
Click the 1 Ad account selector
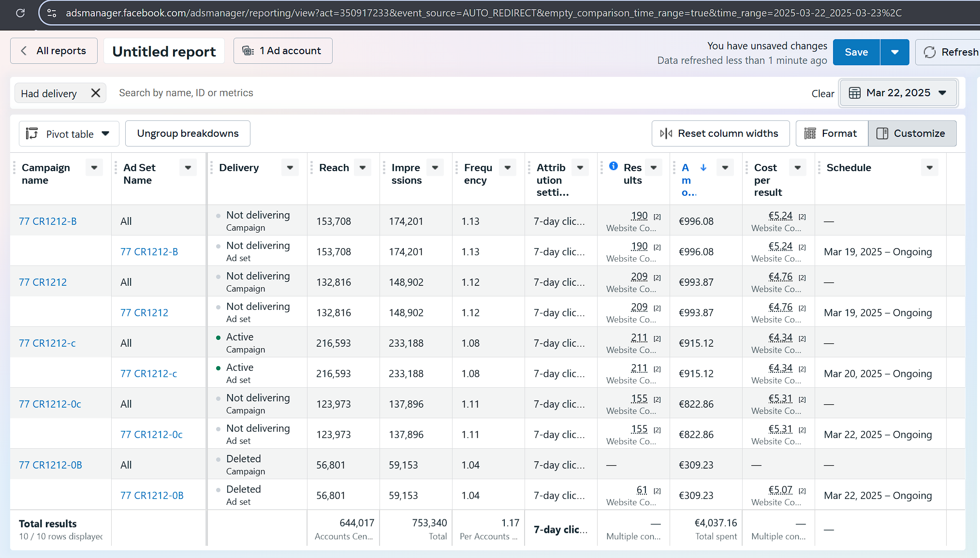pyautogui.click(x=283, y=51)
